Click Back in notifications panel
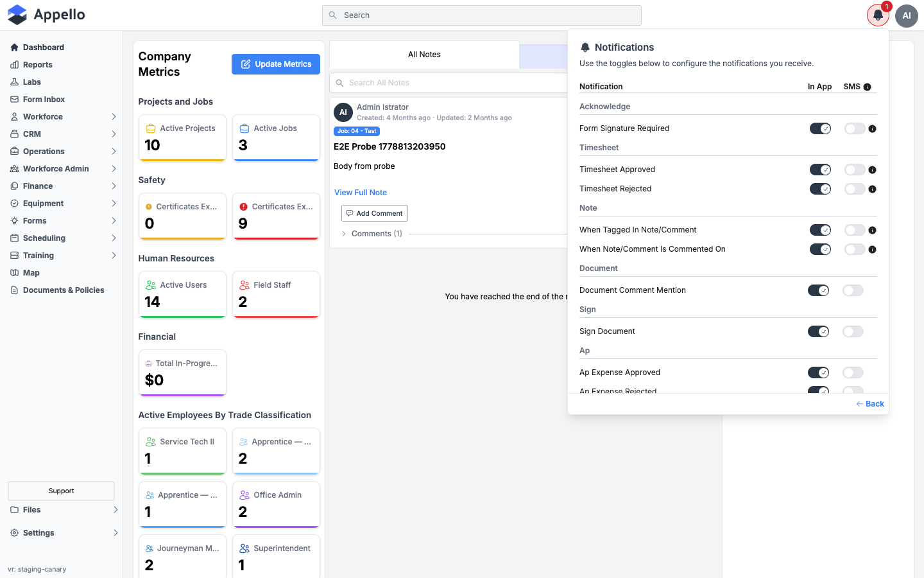This screenshot has width=924, height=578. click(870, 404)
